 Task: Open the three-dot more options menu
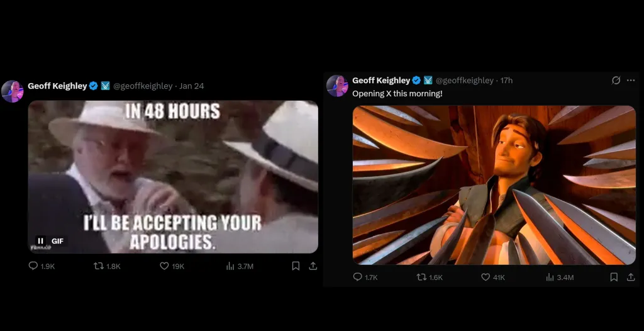631,81
